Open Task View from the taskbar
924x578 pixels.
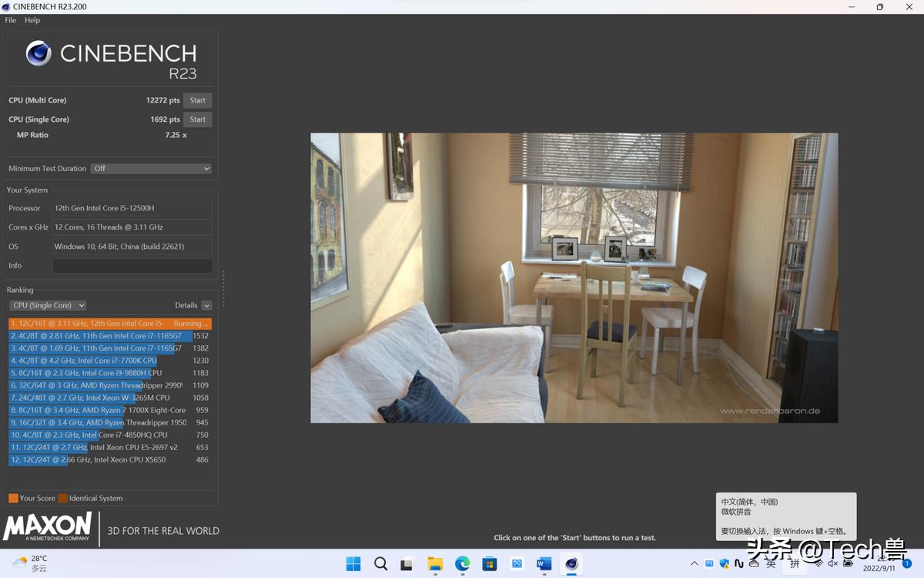click(x=407, y=564)
